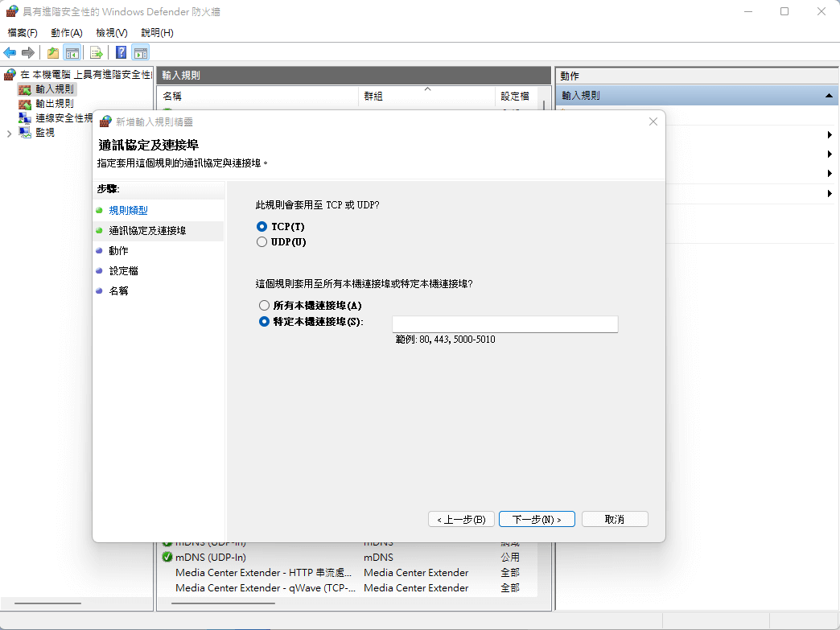Image resolution: width=840 pixels, height=630 pixels.
Task: Click the firewall globe icon at tree root
Action: point(10,75)
